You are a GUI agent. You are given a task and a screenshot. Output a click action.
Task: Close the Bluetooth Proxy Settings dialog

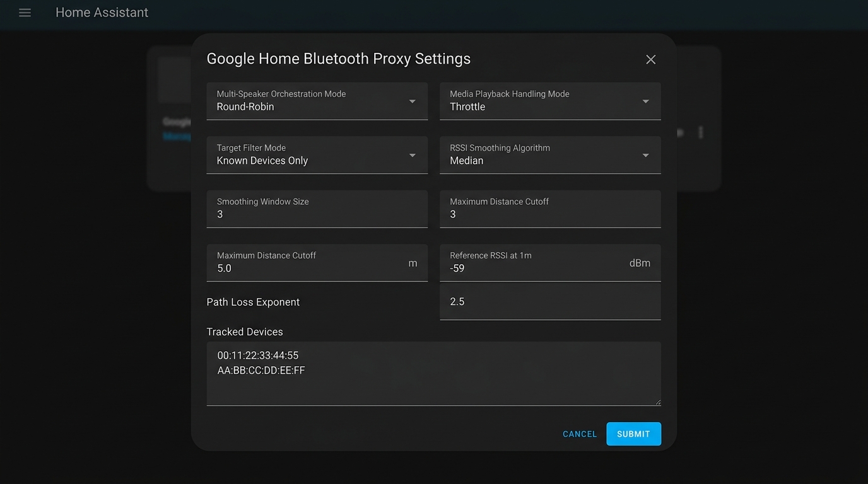point(650,59)
